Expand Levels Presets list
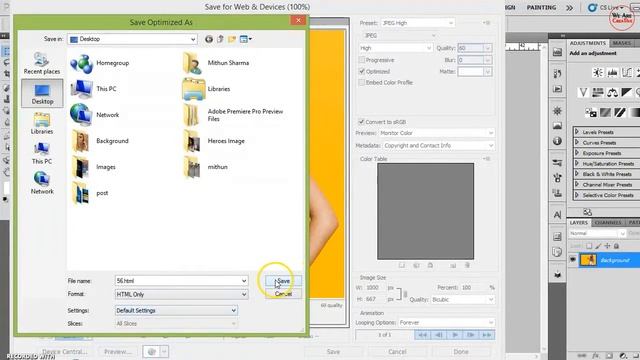Viewport: 640px width, 360px height. tap(577, 132)
